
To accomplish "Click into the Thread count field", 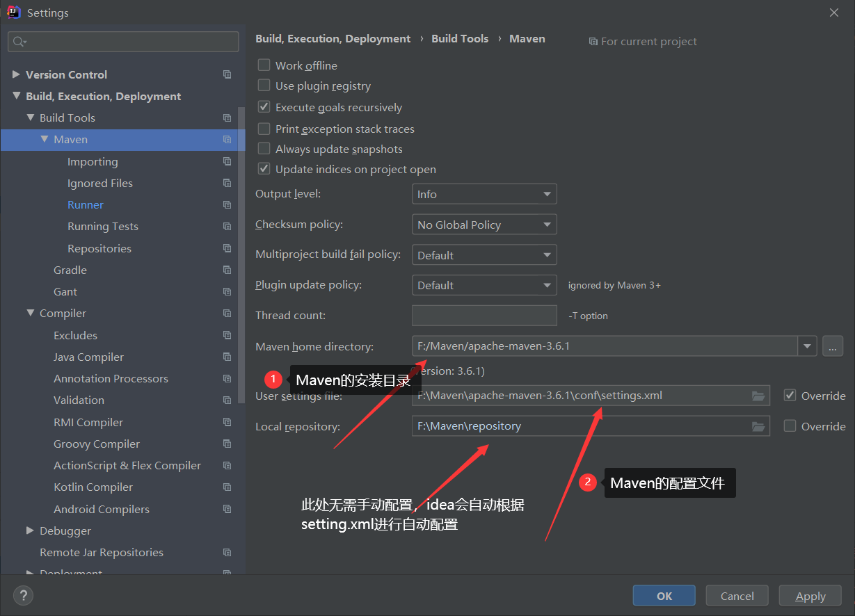I will (484, 315).
